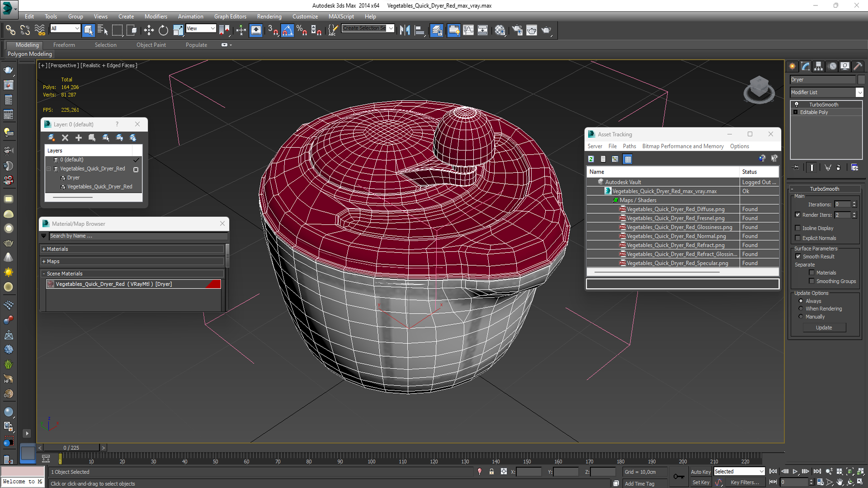This screenshot has width=868, height=488.
Task: Expand the Materials group in browser
Action: (x=132, y=249)
